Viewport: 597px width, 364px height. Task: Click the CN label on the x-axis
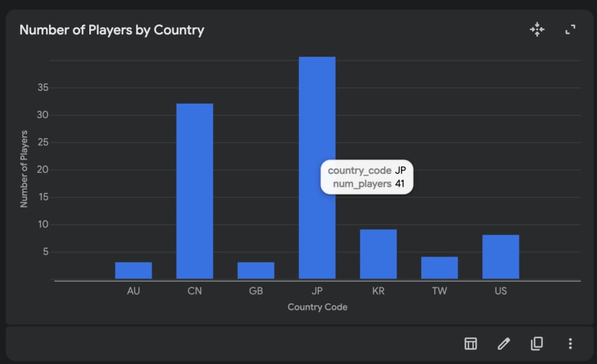click(x=195, y=291)
